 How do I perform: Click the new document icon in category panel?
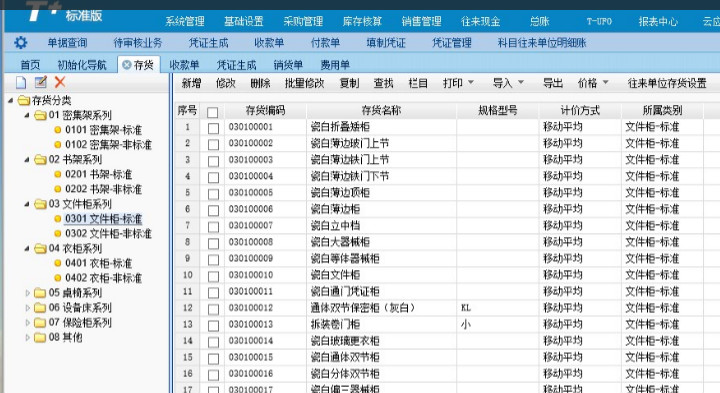tap(21, 82)
